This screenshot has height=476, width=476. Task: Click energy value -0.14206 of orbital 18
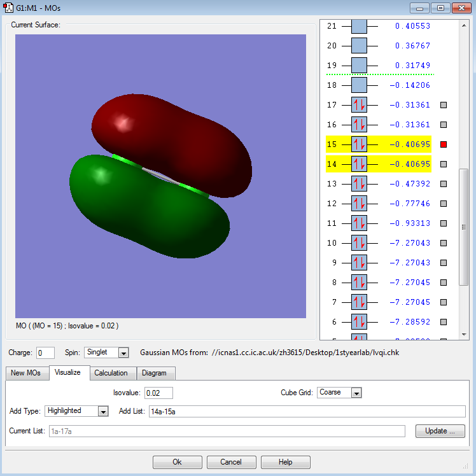click(x=410, y=85)
